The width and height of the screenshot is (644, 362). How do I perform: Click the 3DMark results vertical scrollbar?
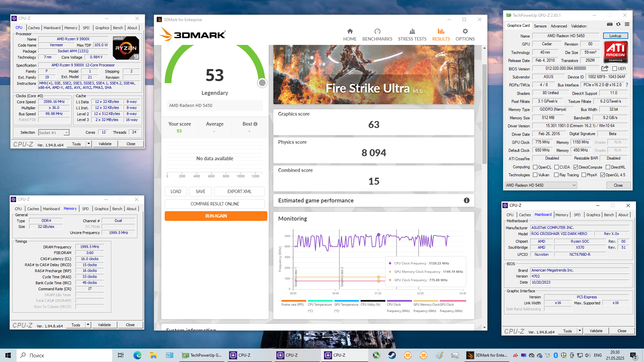(x=484, y=114)
